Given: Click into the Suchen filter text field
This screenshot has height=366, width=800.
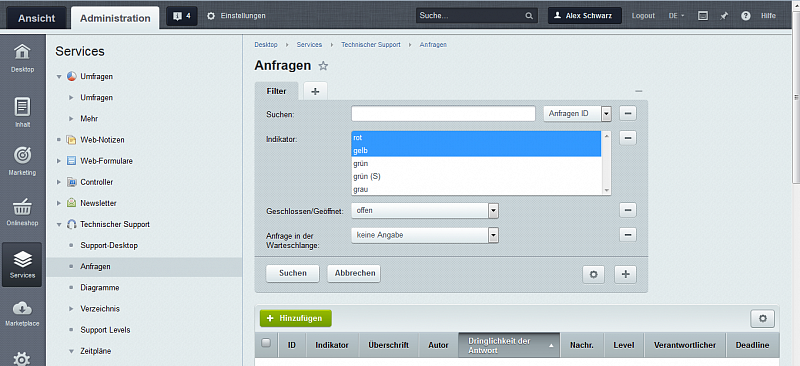Looking at the screenshot, I should [443, 114].
